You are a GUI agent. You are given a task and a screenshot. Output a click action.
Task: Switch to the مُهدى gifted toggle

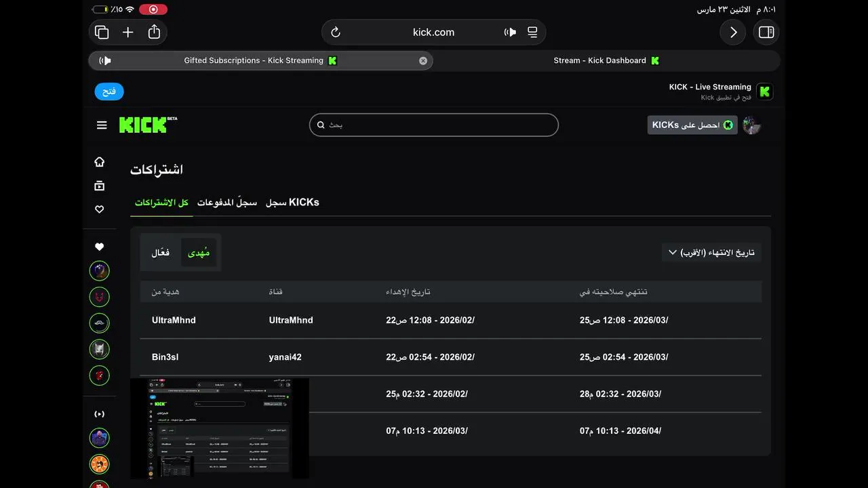(x=199, y=252)
